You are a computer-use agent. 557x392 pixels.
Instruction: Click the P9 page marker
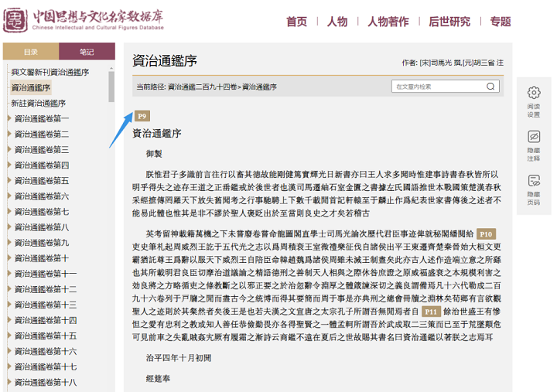(x=142, y=116)
